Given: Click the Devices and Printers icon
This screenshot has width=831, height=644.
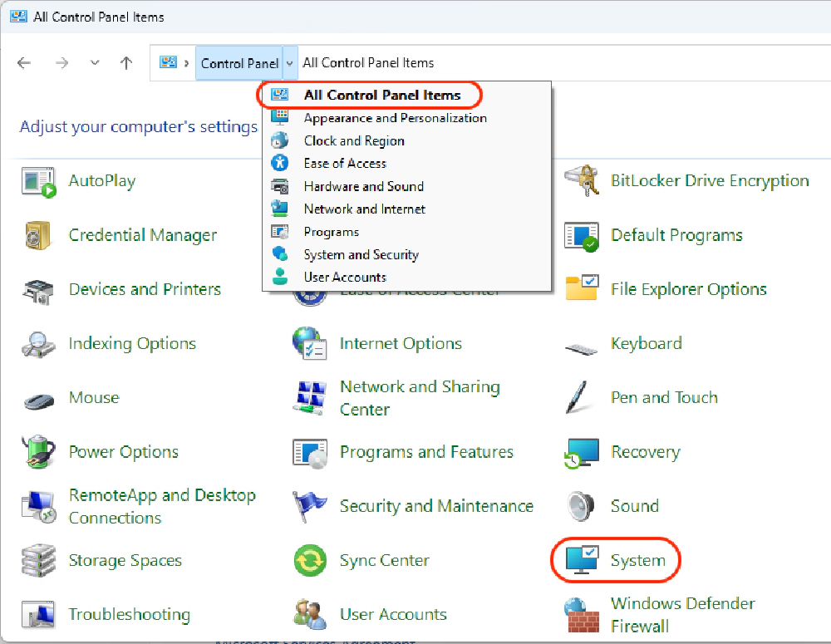Looking at the screenshot, I should (38, 291).
